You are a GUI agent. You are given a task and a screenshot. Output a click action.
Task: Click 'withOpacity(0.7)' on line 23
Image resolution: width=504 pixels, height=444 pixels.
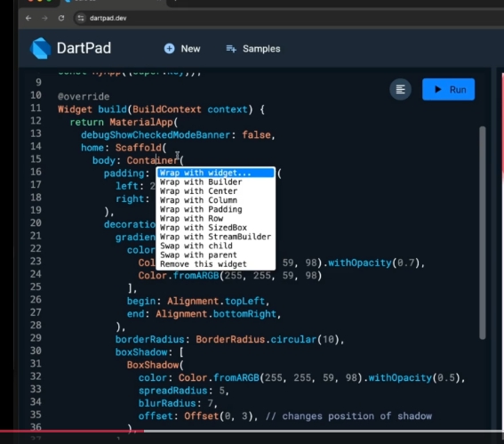click(373, 262)
